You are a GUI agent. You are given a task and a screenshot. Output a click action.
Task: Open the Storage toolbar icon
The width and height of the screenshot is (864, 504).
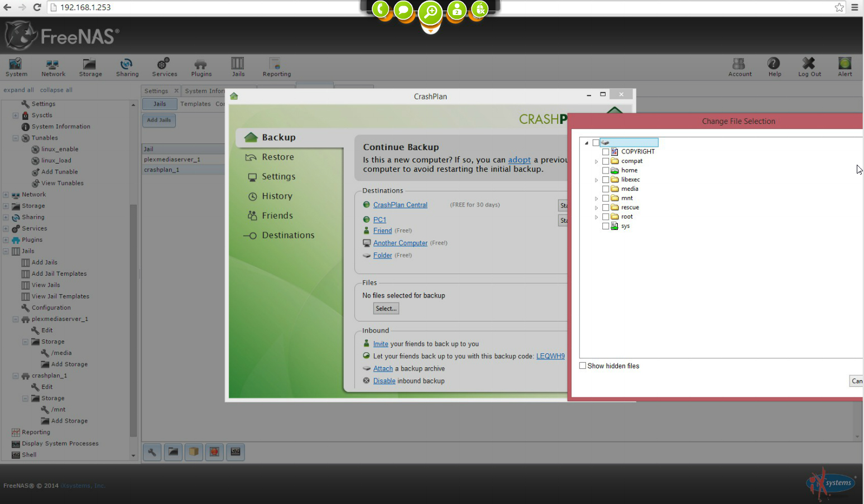tap(90, 67)
